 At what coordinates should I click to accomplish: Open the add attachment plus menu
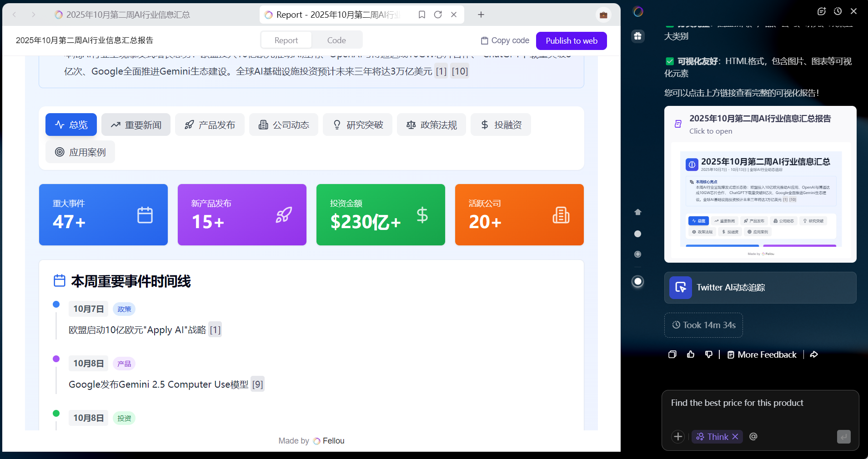click(678, 437)
